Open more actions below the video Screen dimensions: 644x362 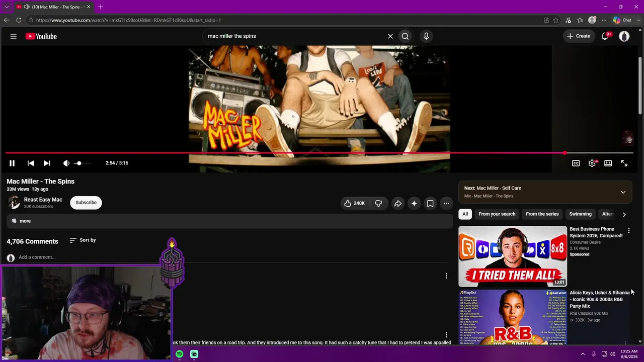point(446,203)
